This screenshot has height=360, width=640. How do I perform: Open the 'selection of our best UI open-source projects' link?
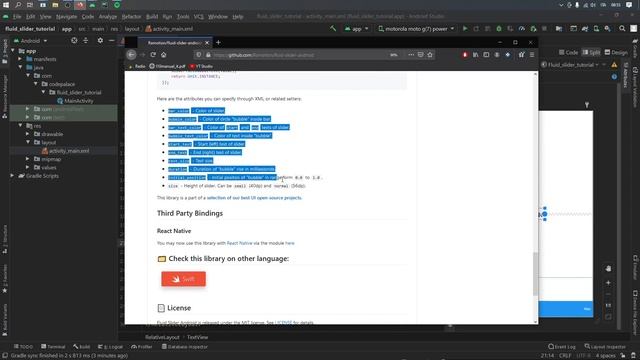tap(254, 198)
